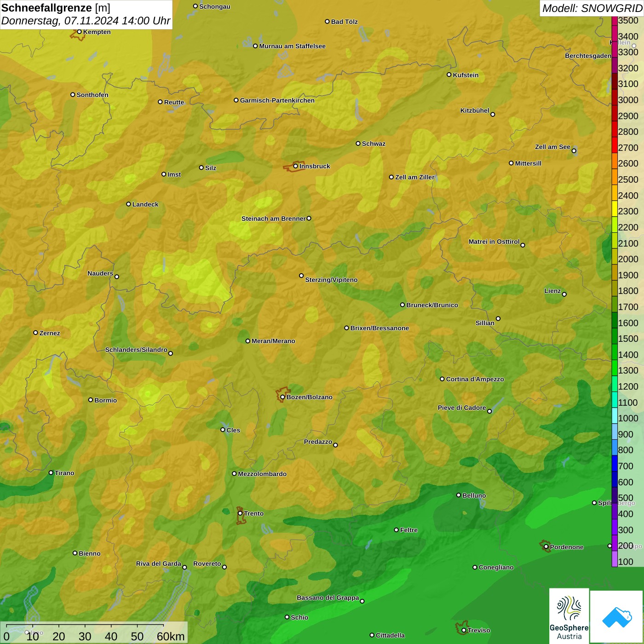Click the Bormio marker dot
644x644 pixels.
click(91, 400)
